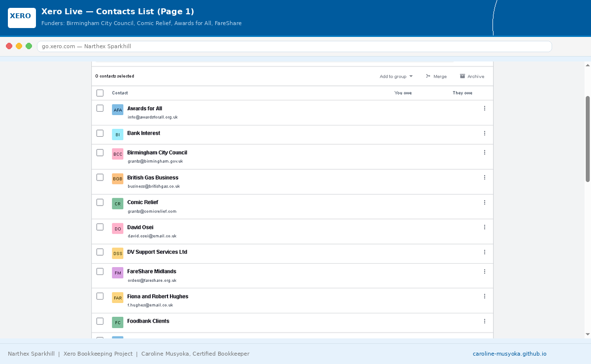Click the red close window dot
The width and height of the screenshot is (591, 364).
9,46
